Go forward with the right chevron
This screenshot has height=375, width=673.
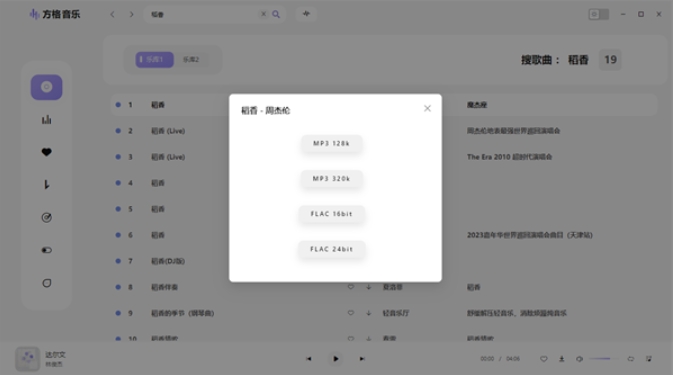pos(131,14)
